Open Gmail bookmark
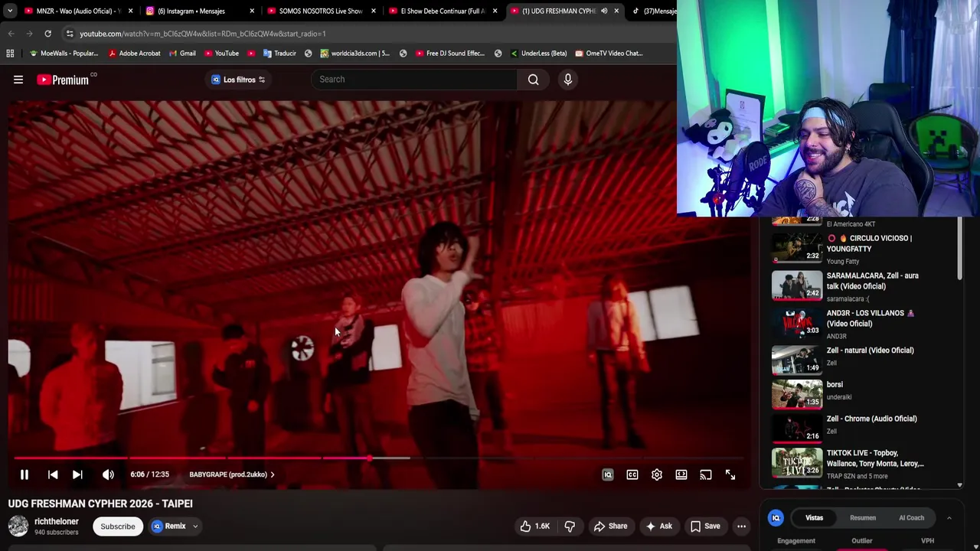The width and height of the screenshot is (980, 551). 181,54
